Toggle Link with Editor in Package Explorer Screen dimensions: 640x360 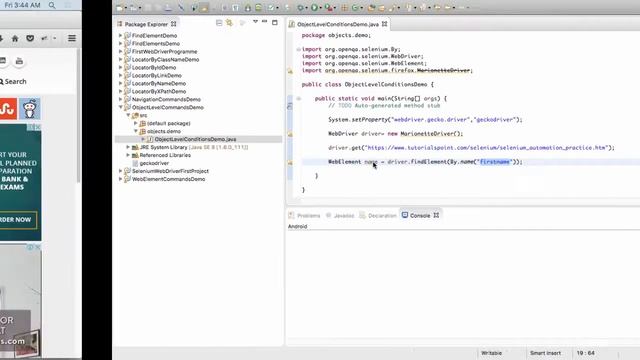(x=229, y=23)
